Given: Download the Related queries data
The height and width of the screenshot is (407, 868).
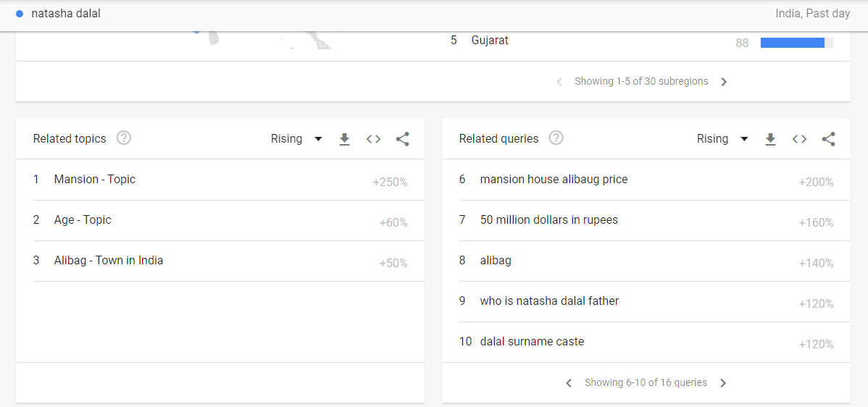Looking at the screenshot, I should point(771,139).
